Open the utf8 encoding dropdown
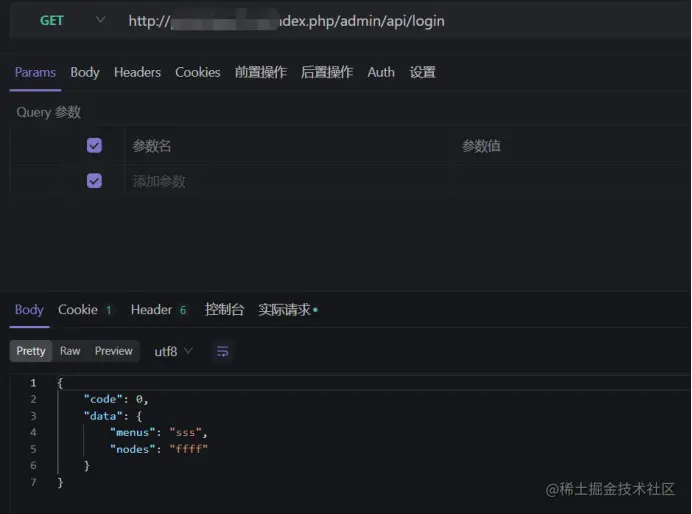 pyautogui.click(x=173, y=352)
